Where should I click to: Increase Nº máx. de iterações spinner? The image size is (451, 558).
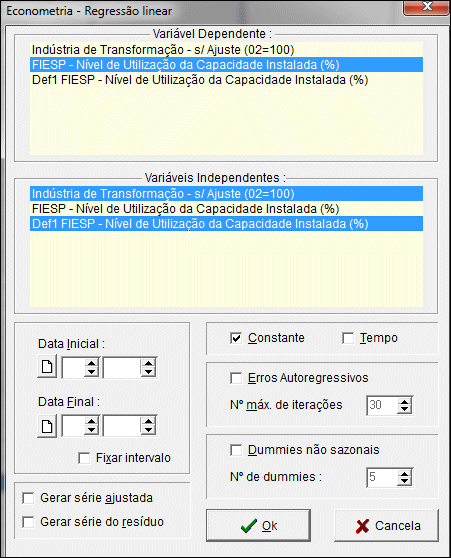point(404,402)
